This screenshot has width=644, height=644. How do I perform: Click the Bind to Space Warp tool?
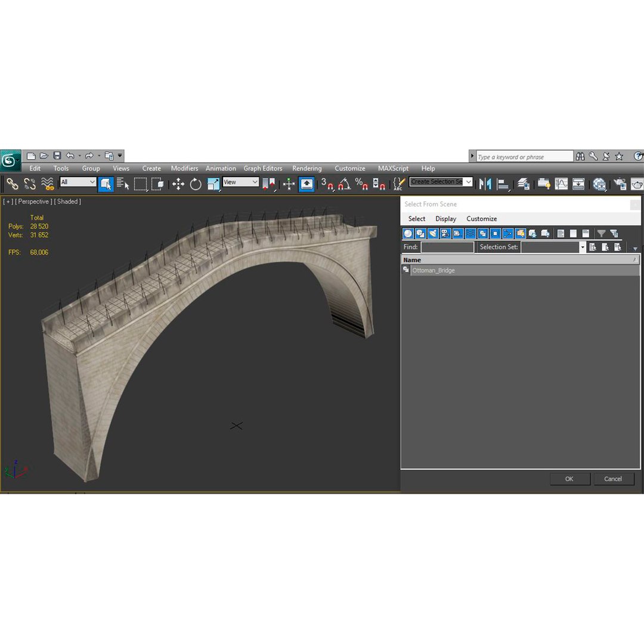[x=47, y=184]
